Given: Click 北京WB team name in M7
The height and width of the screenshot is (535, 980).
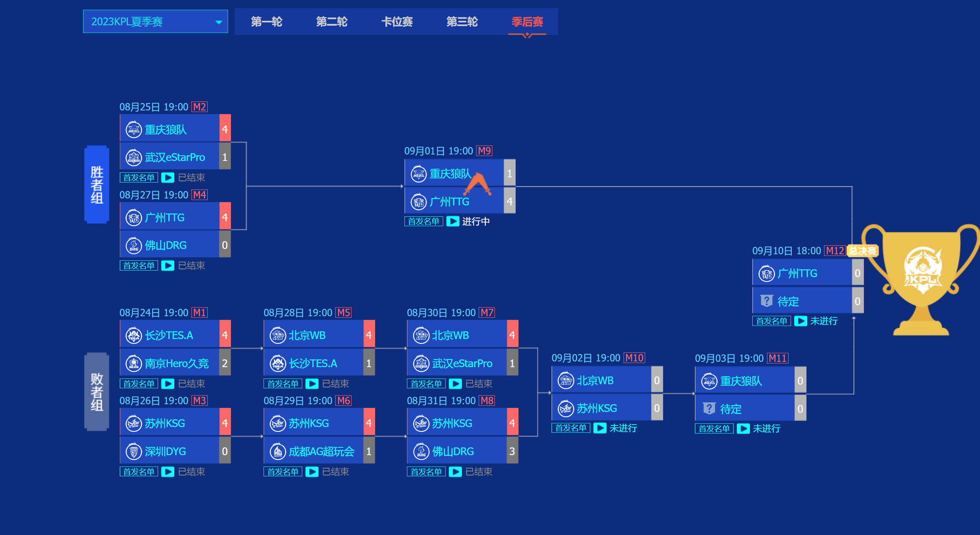Looking at the screenshot, I should point(450,335).
